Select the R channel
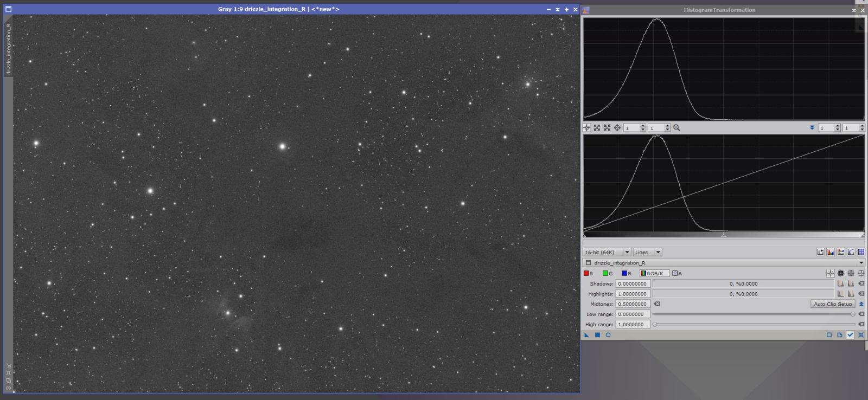 click(589, 273)
